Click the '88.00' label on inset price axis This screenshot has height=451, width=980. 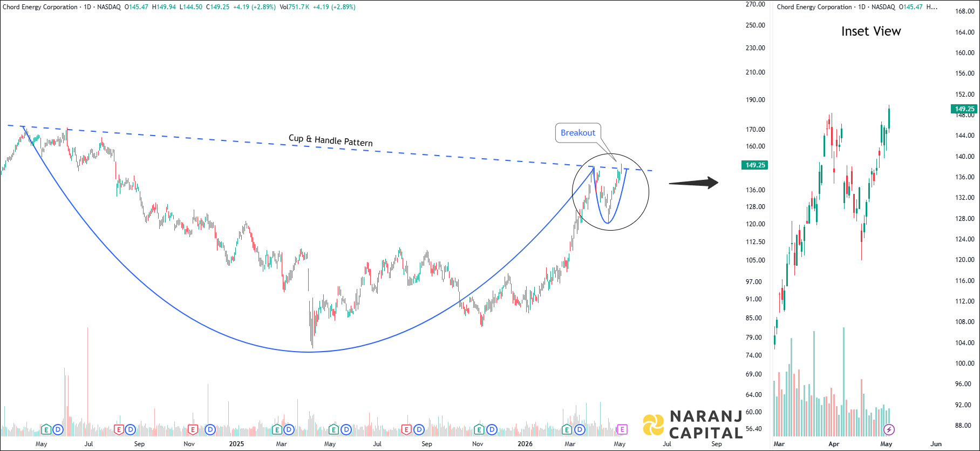pyautogui.click(x=963, y=426)
